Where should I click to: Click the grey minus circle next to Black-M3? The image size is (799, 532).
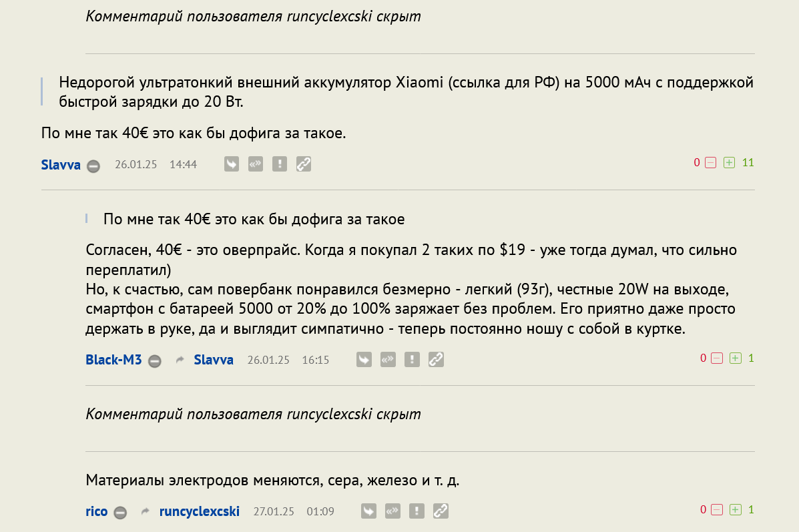pyautogui.click(x=155, y=361)
